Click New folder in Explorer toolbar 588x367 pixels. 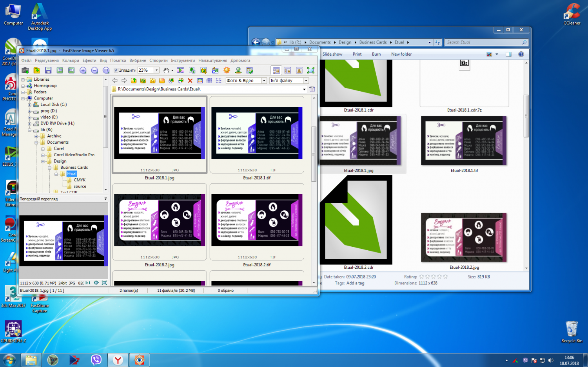click(x=401, y=54)
